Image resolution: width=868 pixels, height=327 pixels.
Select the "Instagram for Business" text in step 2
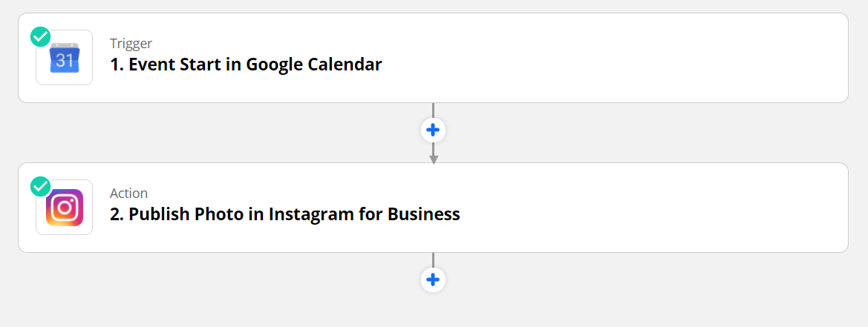364,214
